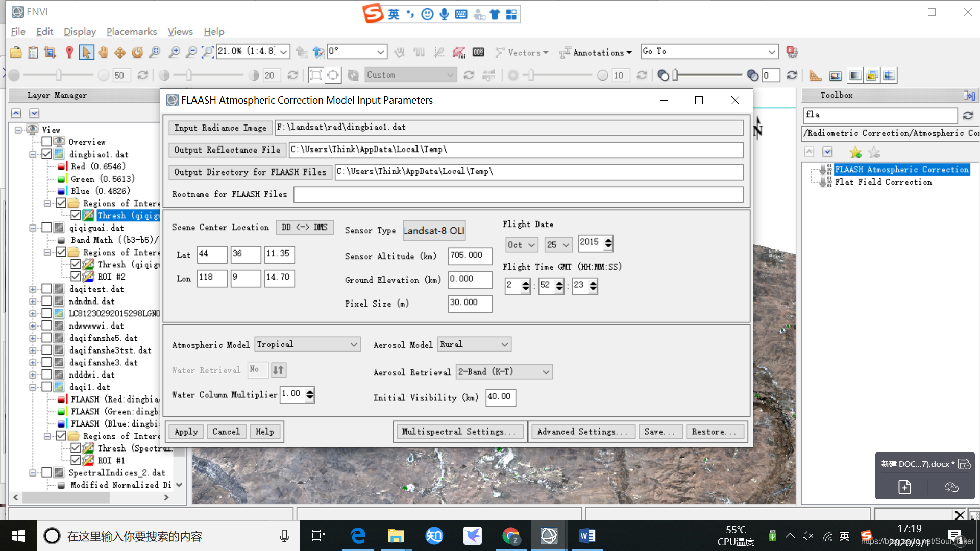The height and width of the screenshot is (551, 980).
Task: Click the clipboard paste toolbar icon
Action: [x=33, y=52]
